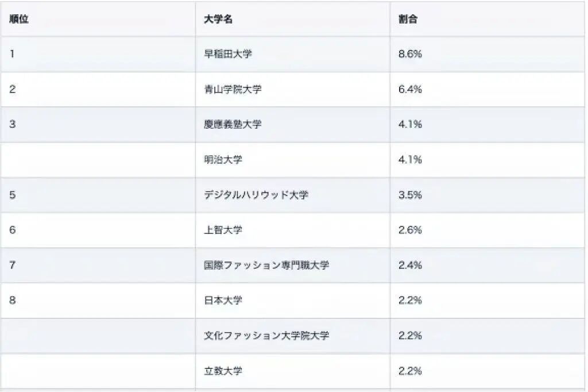Select the rank 7 cell
This screenshot has width=588, height=392.
[x=12, y=265]
